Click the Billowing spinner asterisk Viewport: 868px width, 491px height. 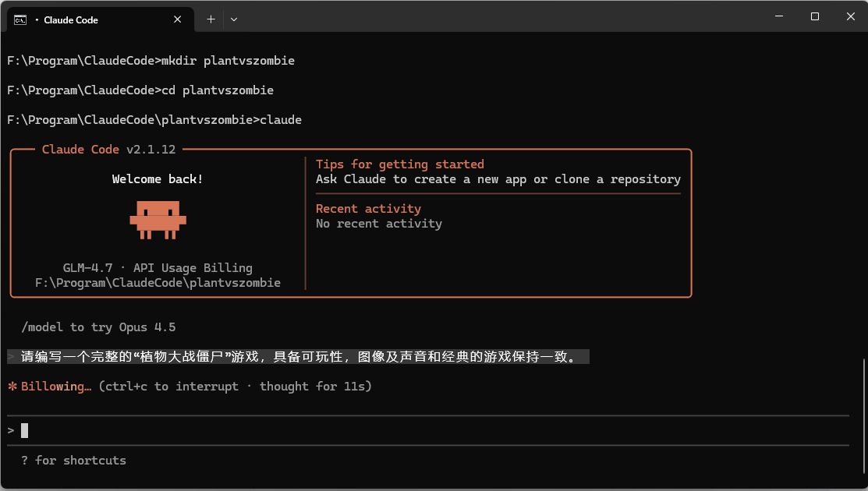[x=12, y=387]
